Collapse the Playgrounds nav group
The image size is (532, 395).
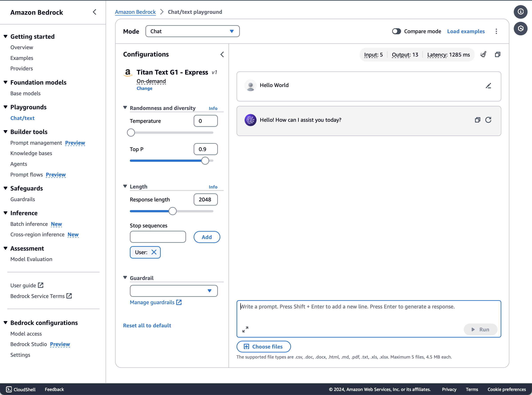6,107
